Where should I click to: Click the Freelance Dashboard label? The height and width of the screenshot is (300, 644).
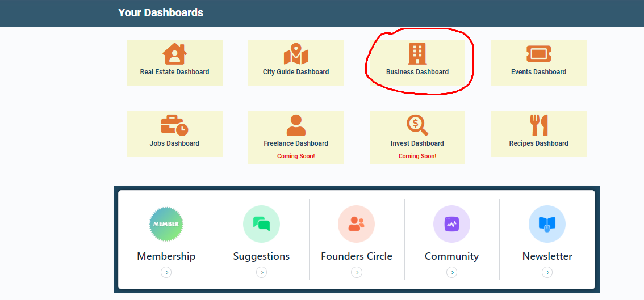tap(296, 143)
